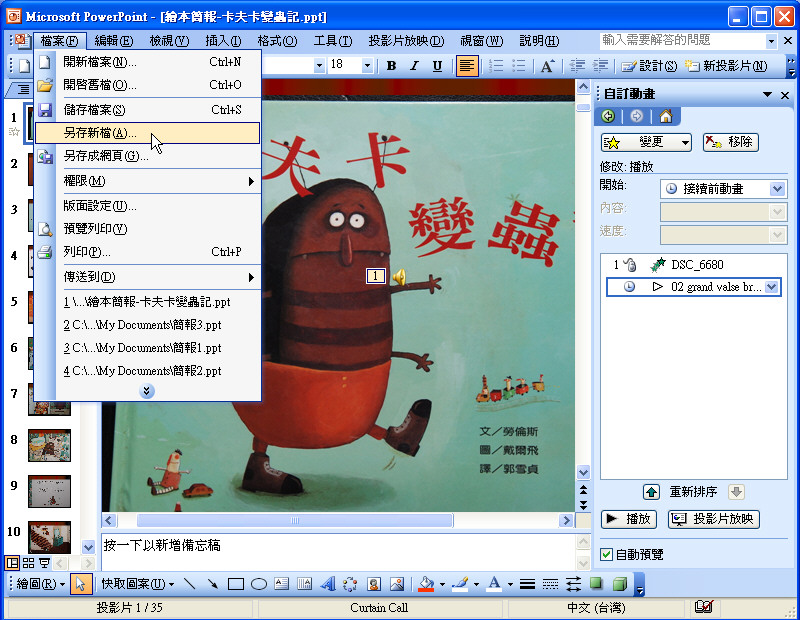The height and width of the screenshot is (620, 800).
Task: Choose 列印(P) from the File menu
Action: [x=147, y=252]
